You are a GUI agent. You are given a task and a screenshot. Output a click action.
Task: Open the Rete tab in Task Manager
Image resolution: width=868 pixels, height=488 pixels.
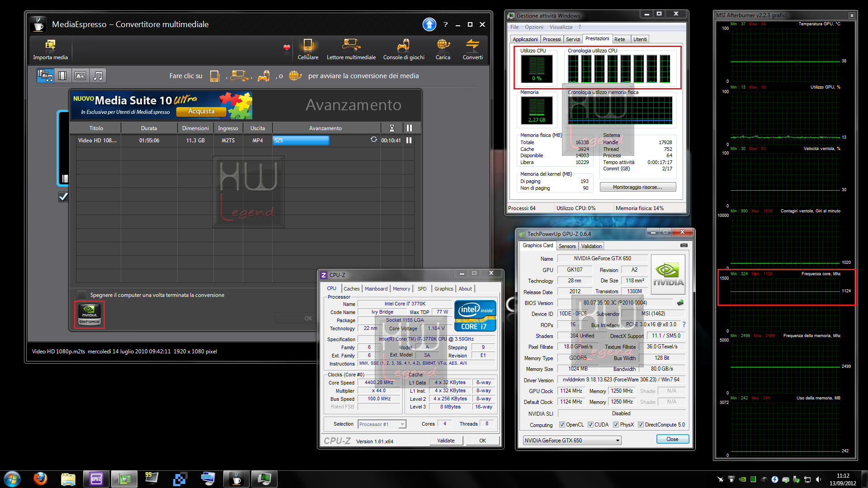[619, 39]
